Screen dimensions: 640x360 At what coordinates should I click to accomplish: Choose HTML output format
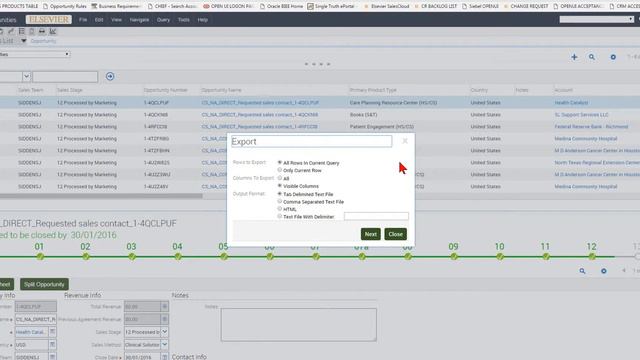point(280,209)
